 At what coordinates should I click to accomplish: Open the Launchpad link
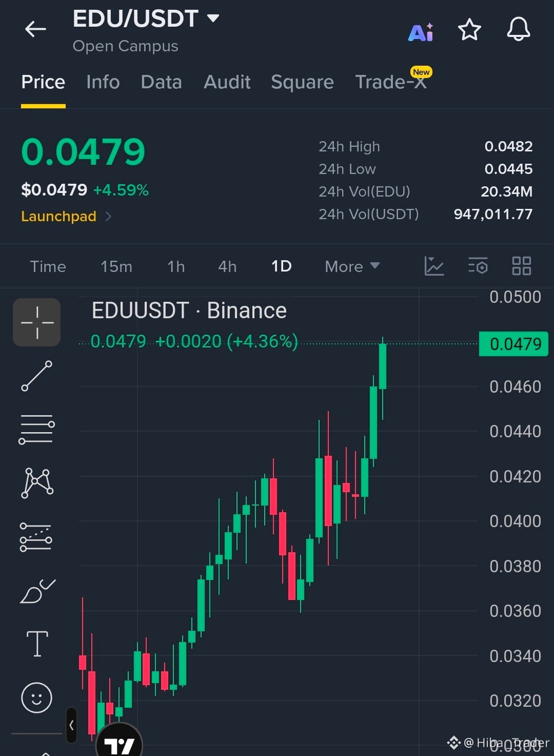(66, 216)
